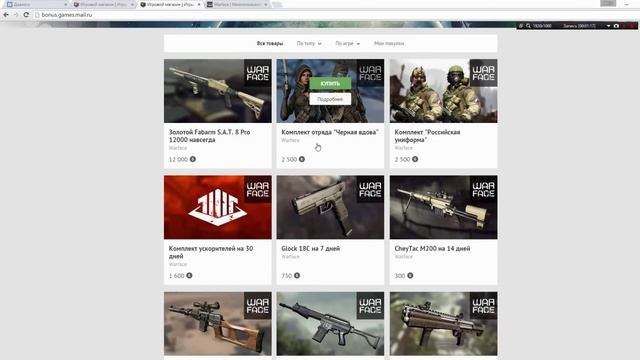This screenshot has height=360, width=640.
Task: Click the 'CheyTac M200 на 14 дней' title
Action: (432, 249)
